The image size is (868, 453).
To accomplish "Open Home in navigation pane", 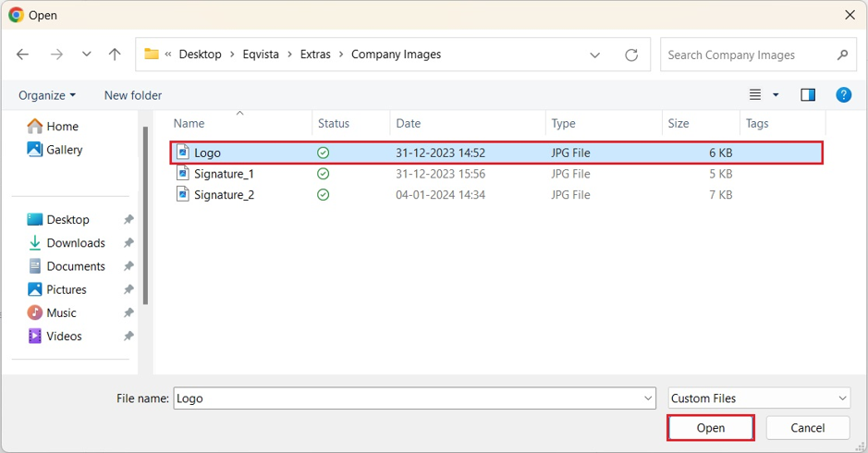I will (53, 127).
